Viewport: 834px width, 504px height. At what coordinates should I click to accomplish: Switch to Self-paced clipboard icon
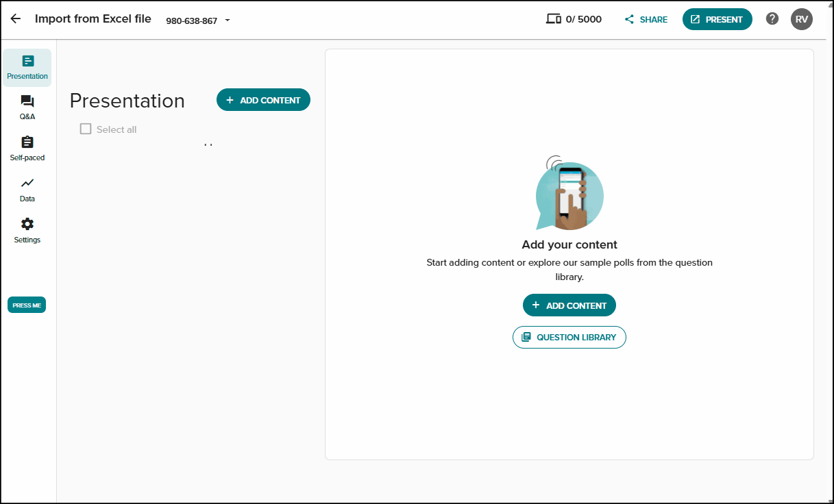tap(27, 142)
